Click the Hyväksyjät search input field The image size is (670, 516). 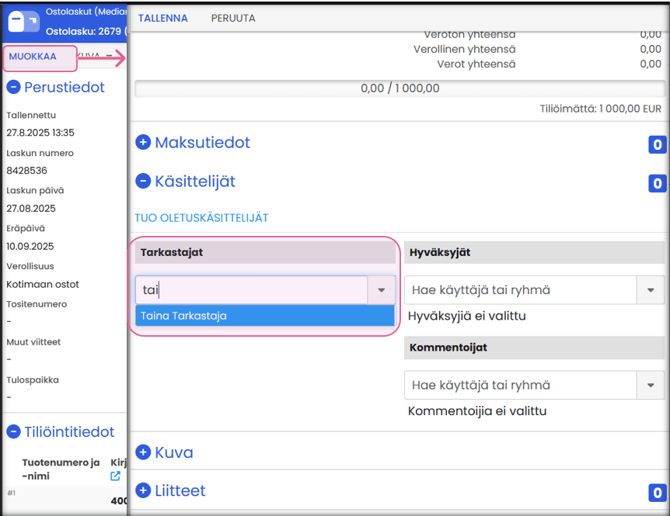click(x=520, y=290)
